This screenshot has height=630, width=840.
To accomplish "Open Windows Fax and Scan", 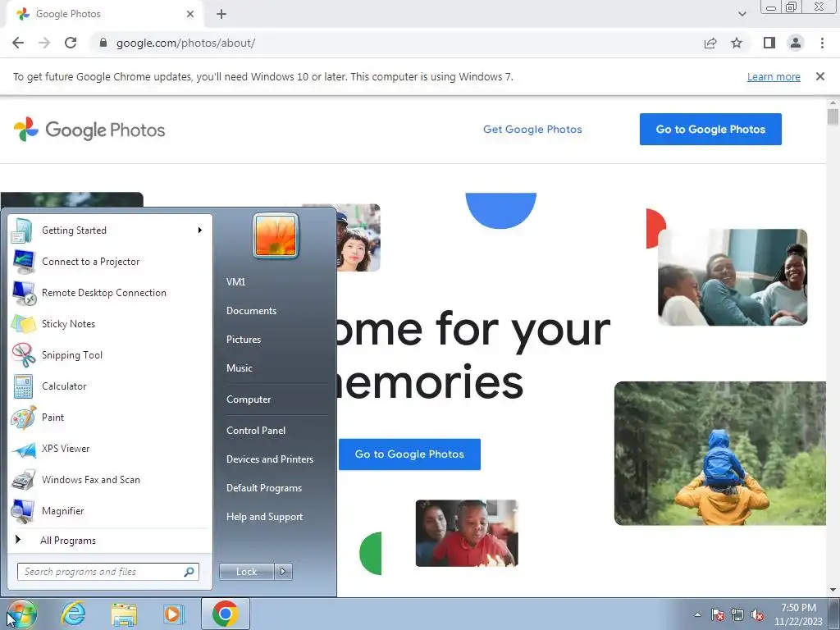I will [109, 479].
